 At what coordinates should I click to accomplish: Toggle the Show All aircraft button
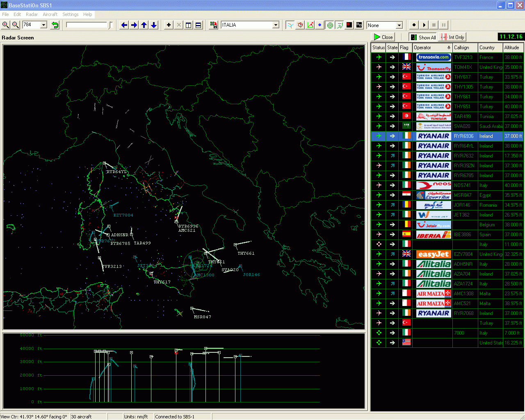pyautogui.click(x=423, y=37)
